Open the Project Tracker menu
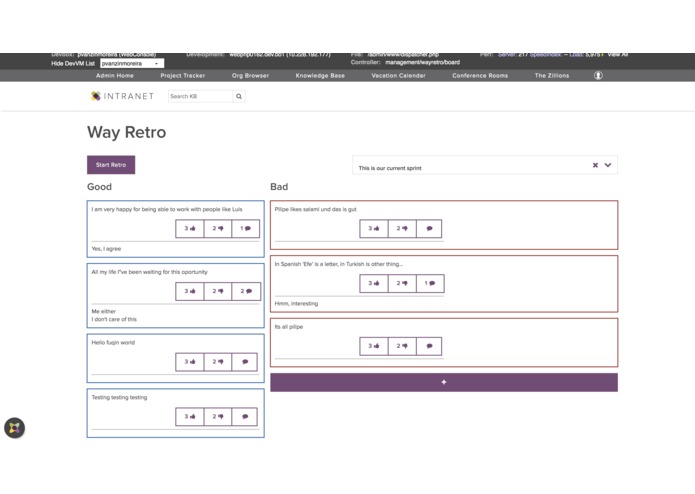The width and height of the screenshot is (695, 494). tap(183, 76)
